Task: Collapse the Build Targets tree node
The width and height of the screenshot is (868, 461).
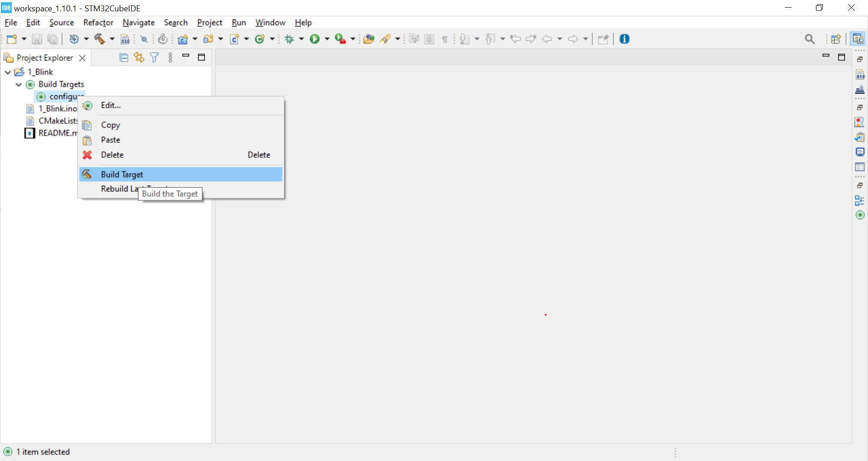Action: click(x=19, y=85)
